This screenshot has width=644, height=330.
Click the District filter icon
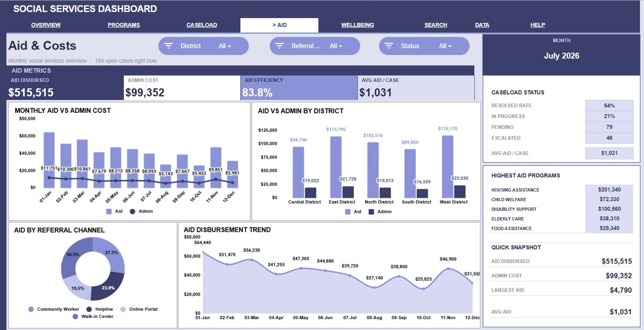coord(169,46)
